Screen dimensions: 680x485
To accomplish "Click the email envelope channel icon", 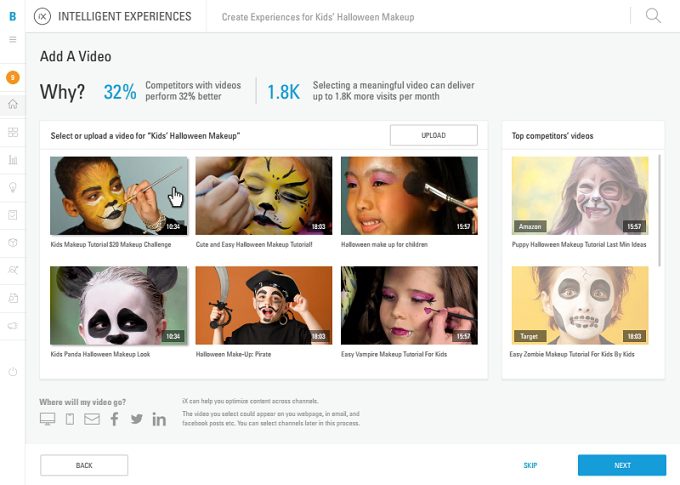I will click(92, 419).
